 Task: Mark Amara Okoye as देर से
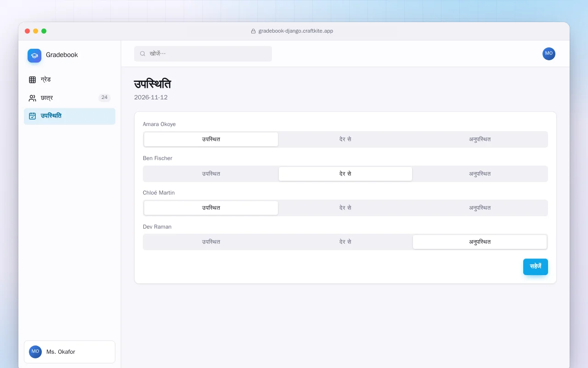[345, 139]
